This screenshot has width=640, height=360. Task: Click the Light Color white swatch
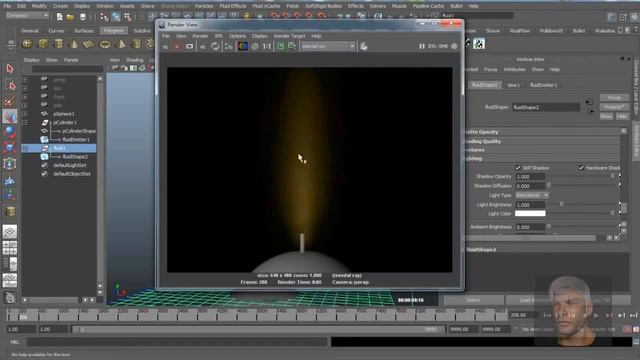[x=530, y=213]
